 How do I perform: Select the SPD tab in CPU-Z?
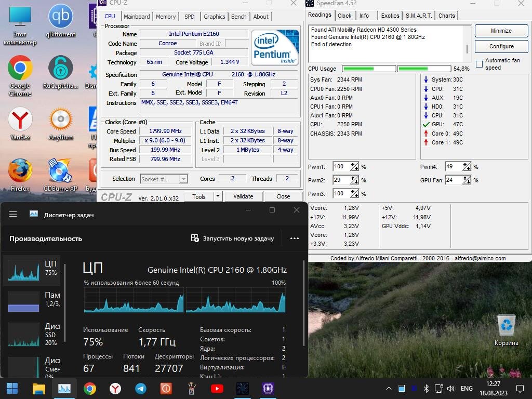tap(190, 17)
